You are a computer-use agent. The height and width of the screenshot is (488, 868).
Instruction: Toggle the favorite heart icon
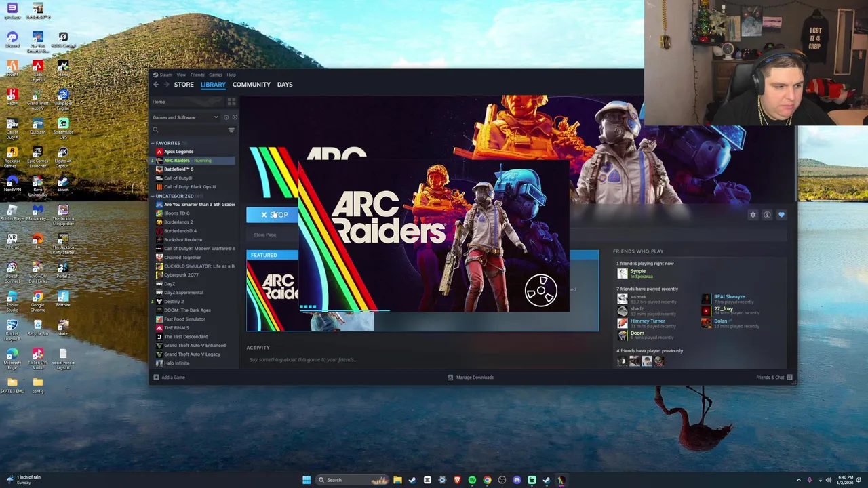coord(781,215)
